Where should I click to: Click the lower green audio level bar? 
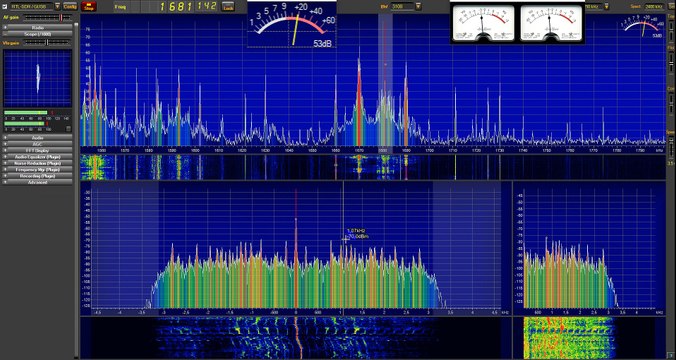pos(24,124)
